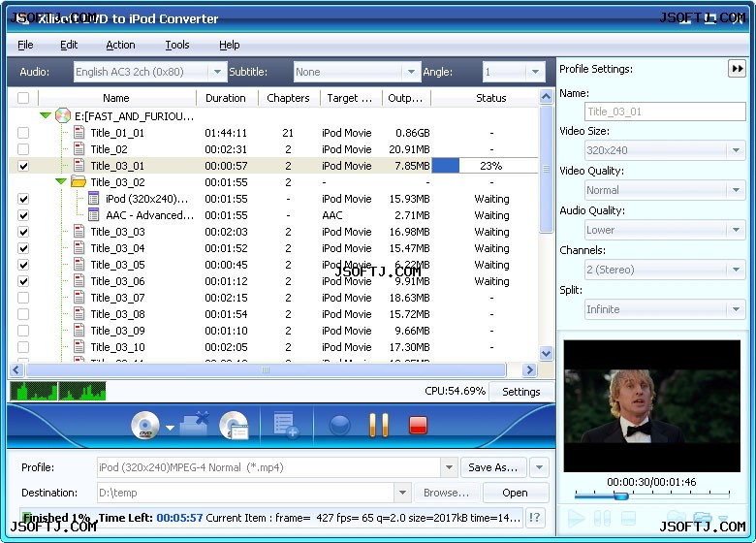
Task: Open the Help menu
Action: coord(229,45)
